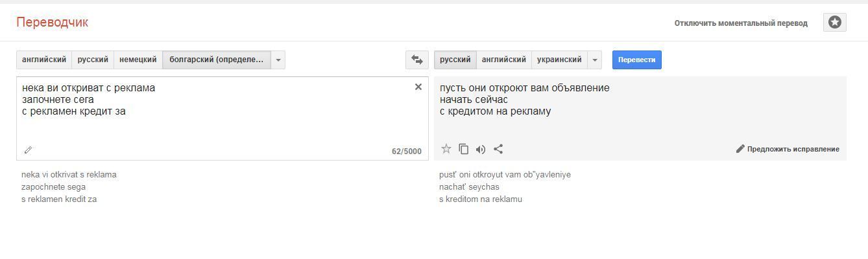The width and height of the screenshot is (868, 259).
Task: Copy the translated text
Action: [x=463, y=149]
